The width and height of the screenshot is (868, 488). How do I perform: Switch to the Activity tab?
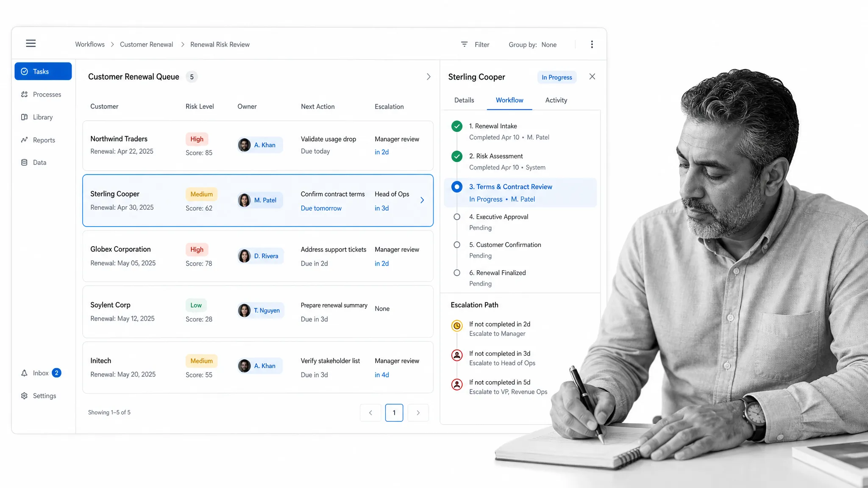(556, 100)
